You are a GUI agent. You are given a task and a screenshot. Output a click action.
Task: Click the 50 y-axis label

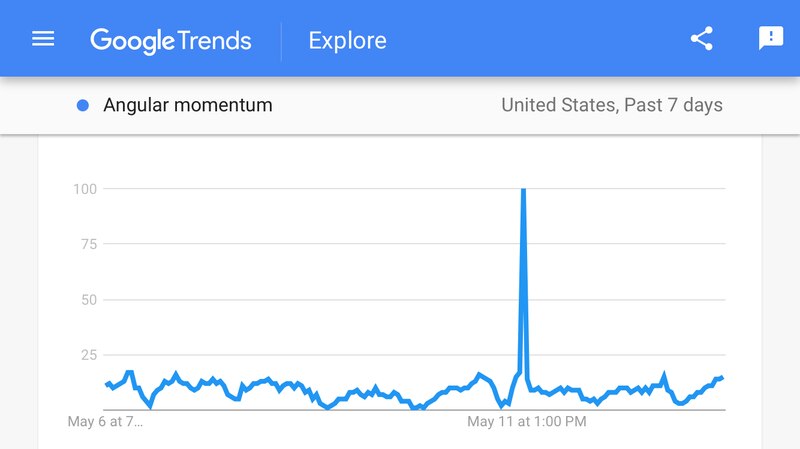pyautogui.click(x=90, y=299)
